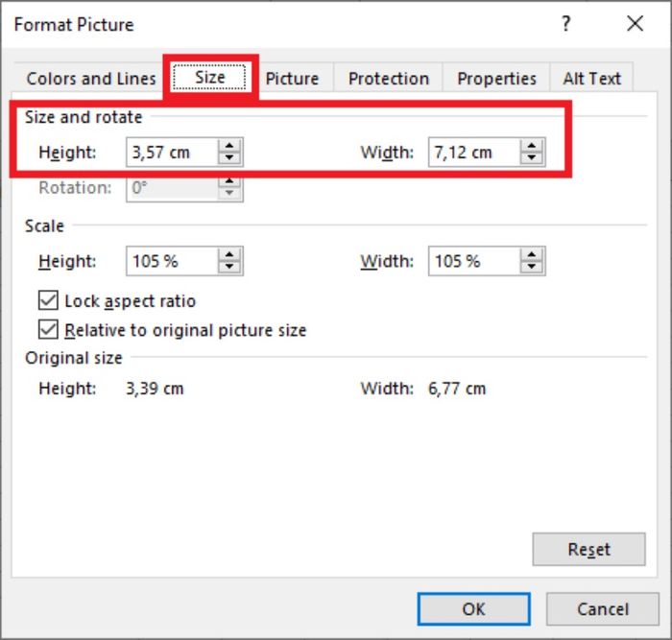The width and height of the screenshot is (672, 640).
Task: Toggle Relative to original picture size
Action: [x=48, y=329]
